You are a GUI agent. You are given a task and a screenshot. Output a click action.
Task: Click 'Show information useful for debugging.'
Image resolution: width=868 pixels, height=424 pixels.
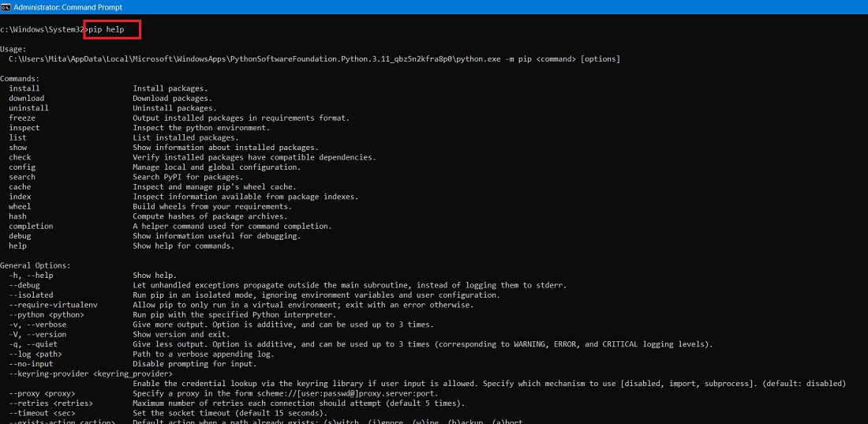tap(217, 236)
